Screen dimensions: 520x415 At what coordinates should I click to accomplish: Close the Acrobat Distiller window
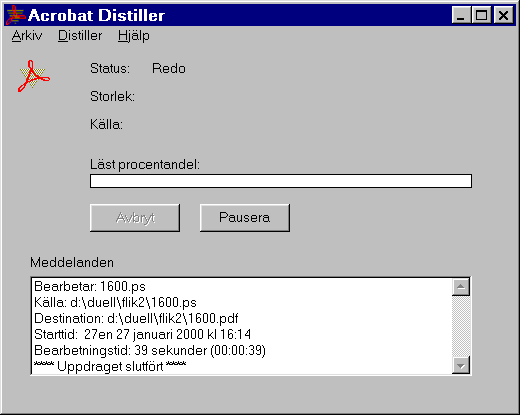pos(503,15)
